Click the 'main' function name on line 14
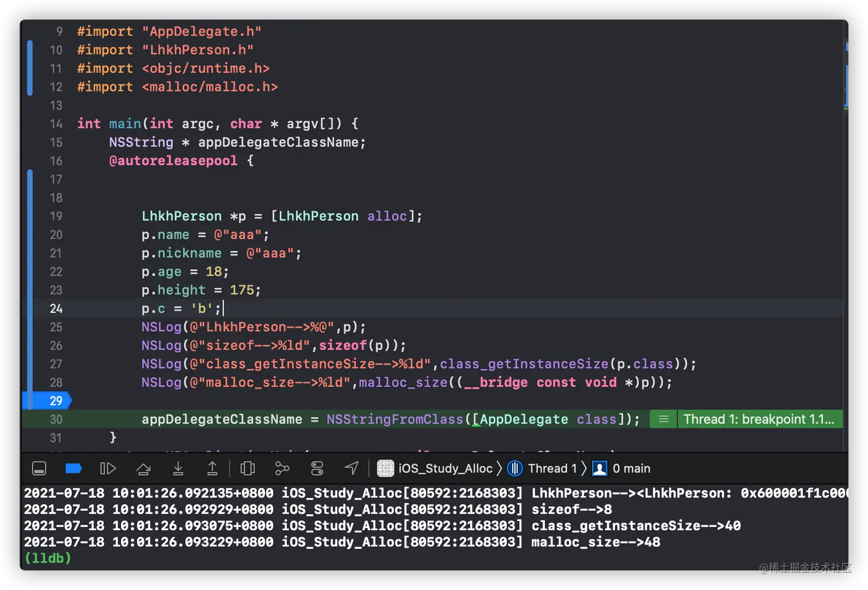 pos(125,124)
